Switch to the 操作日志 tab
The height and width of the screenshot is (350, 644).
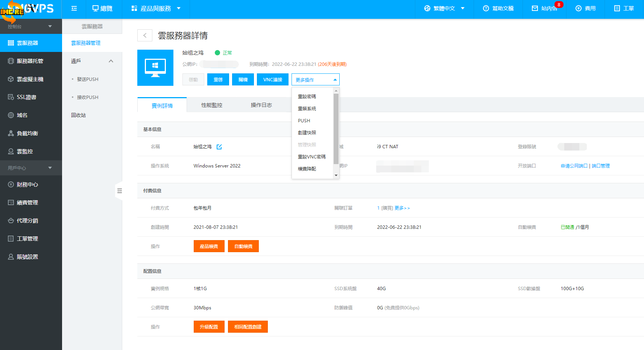[x=261, y=105]
